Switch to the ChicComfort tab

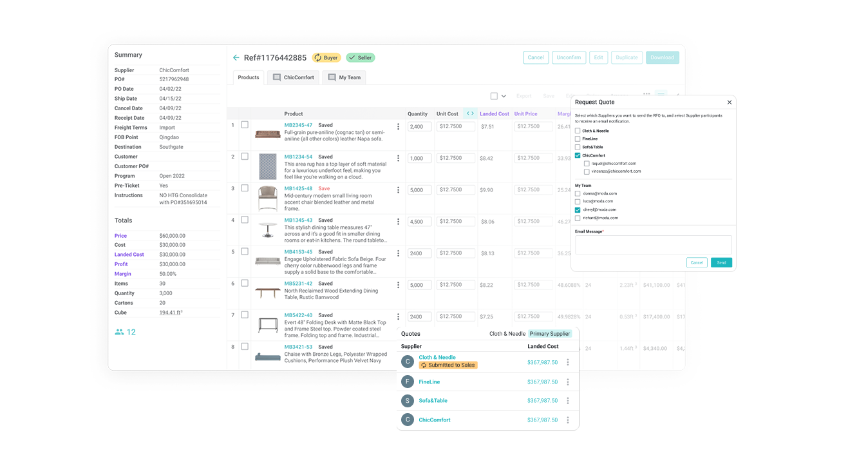(x=293, y=77)
